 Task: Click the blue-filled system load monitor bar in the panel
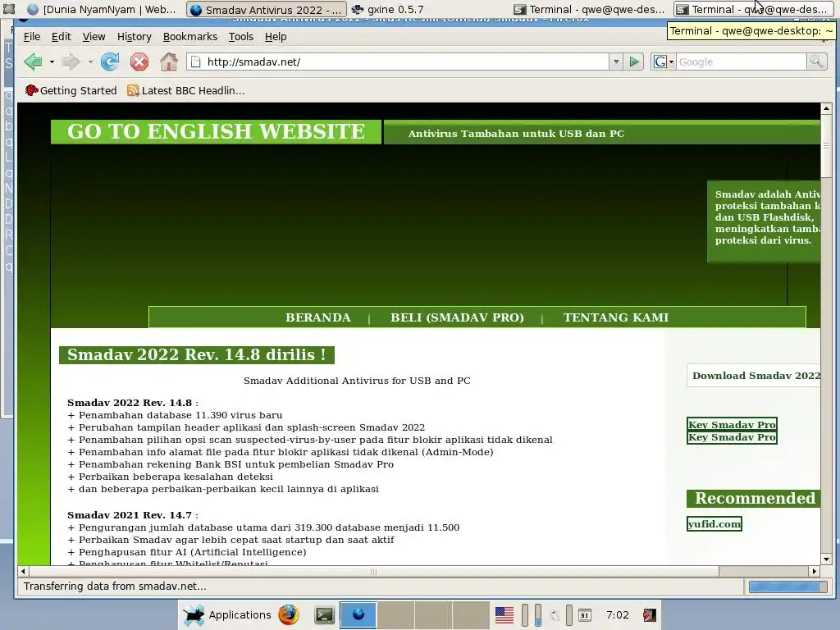pyautogui.click(x=537, y=615)
